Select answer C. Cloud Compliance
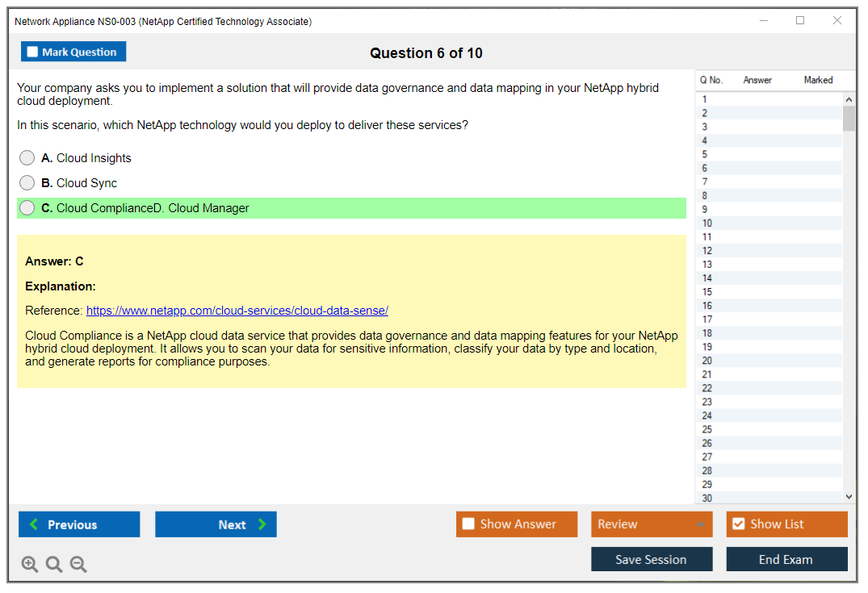The image size is (868, 593). click(27, 208)
